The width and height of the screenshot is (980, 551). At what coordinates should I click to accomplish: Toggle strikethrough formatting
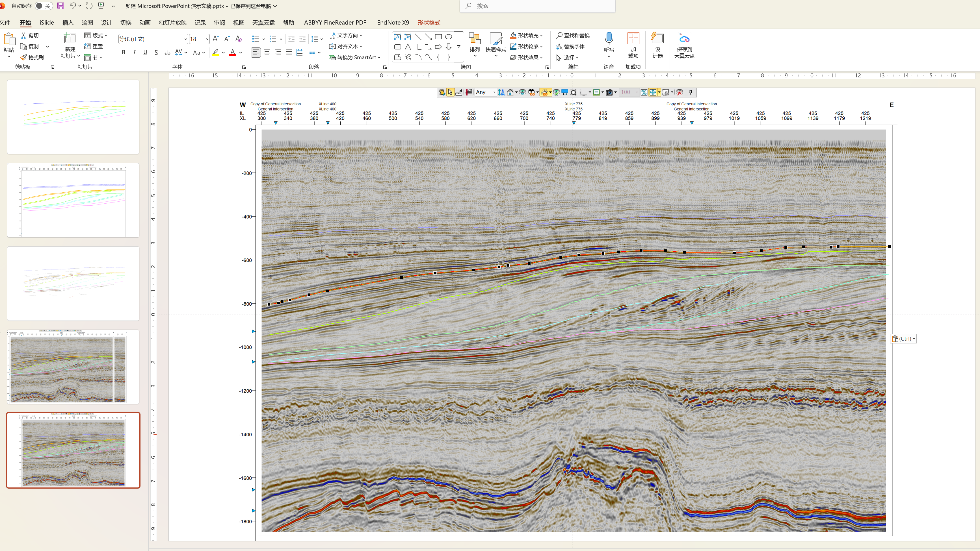point(167,53)
